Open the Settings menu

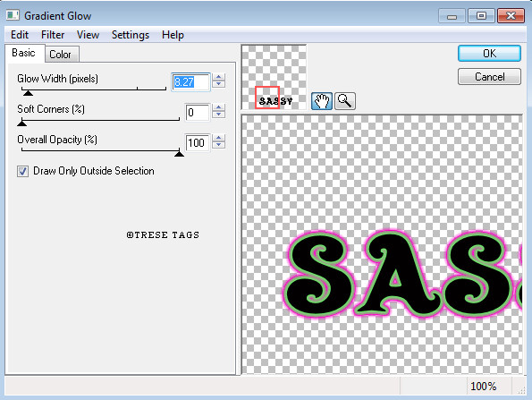(131, 35)
